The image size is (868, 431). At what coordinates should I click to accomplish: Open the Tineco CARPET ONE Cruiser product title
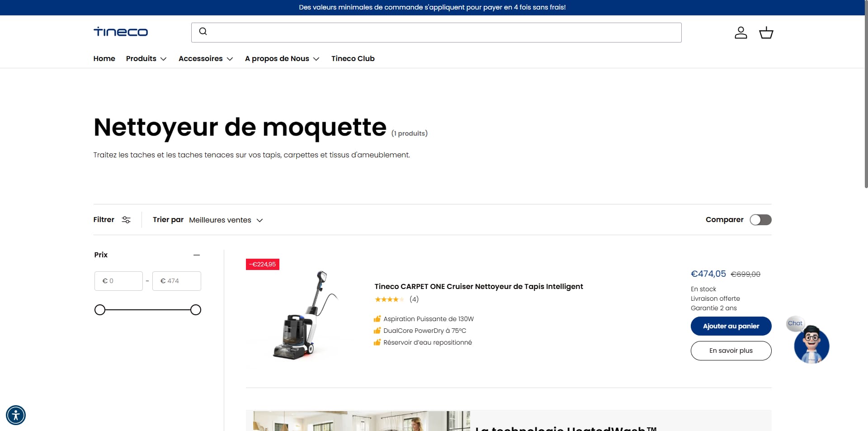click(x=479, y=286)
